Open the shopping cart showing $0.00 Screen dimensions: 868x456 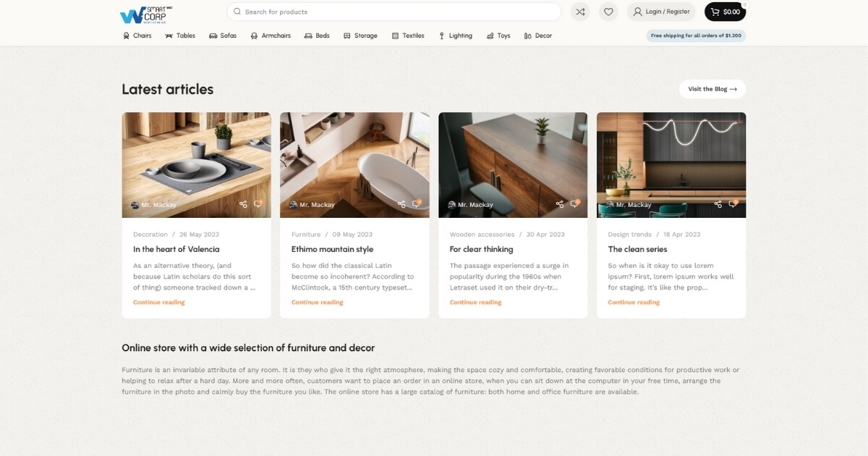725,12
